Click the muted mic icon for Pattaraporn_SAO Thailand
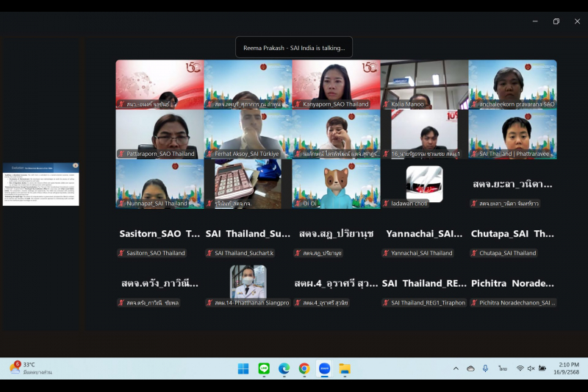 coord(122,154)
